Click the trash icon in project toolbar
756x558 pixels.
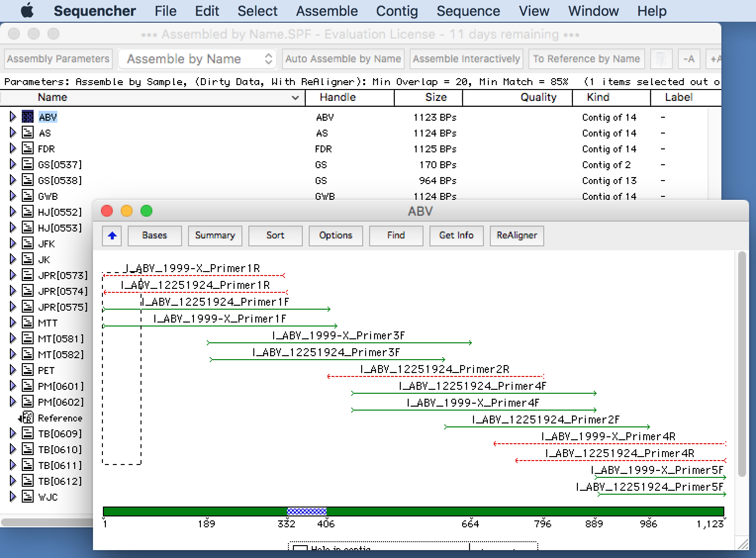(x=661, y=59)
